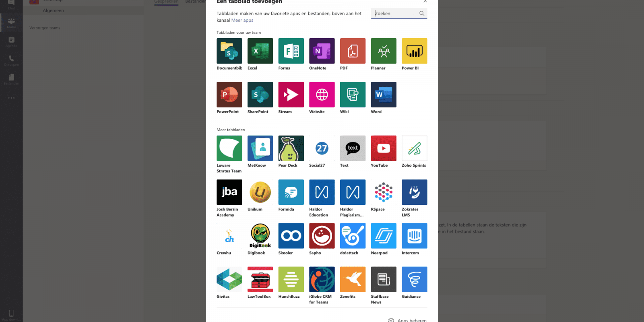Open Oproepen in the sidebar
Screen dimensions: 644x322
(x=11, y=61)
